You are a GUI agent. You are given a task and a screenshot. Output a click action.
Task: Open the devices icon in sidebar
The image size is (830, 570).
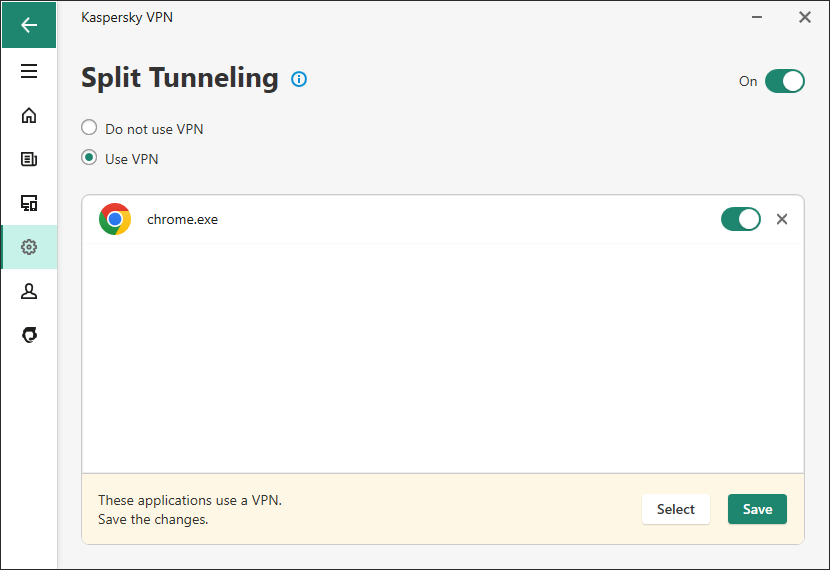tap(29, 203)
